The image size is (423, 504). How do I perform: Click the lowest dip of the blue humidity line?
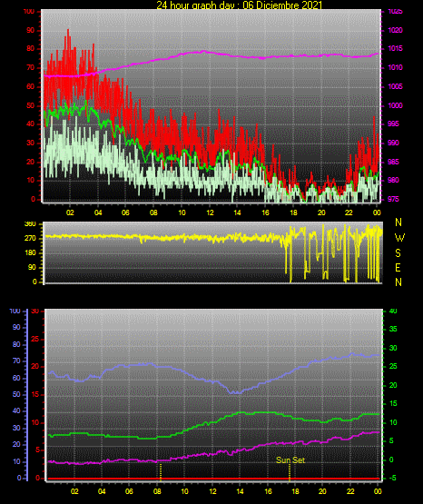(x=236, y=392)
